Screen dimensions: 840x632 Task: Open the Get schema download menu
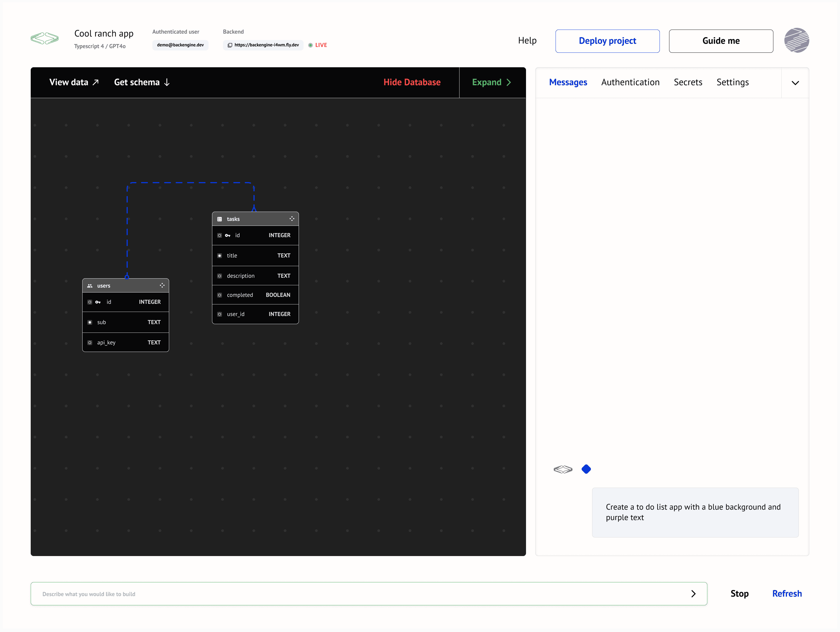(142, 82)
